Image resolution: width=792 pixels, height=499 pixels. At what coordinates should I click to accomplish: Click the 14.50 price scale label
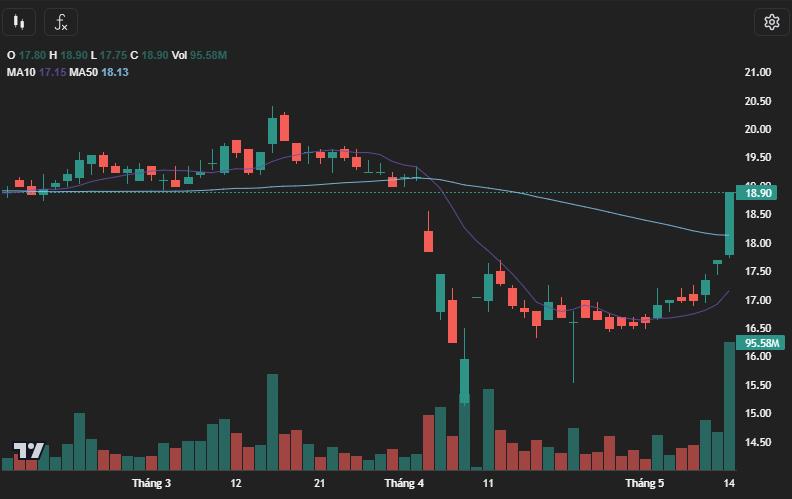point(758,442)
